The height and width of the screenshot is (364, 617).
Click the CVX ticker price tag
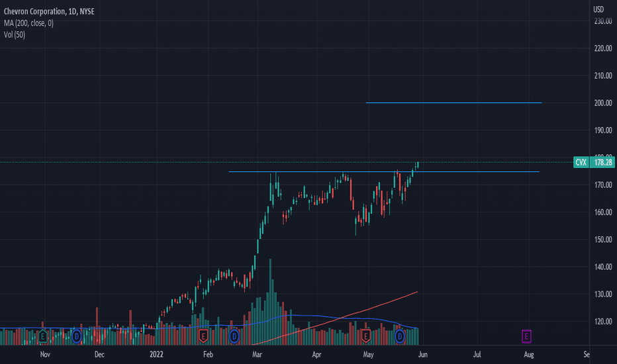point(581,162)
